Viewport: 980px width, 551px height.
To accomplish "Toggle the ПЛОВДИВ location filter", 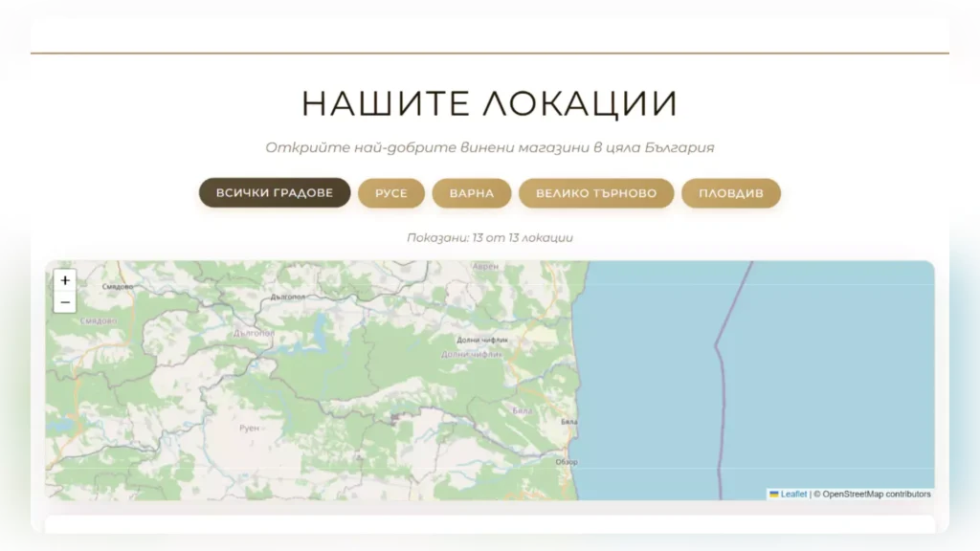I will [731, 192].
